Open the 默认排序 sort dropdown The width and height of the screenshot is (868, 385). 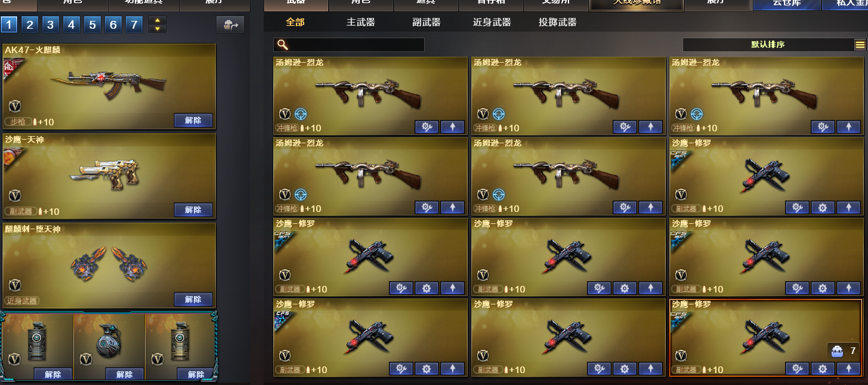click(768, 45)
